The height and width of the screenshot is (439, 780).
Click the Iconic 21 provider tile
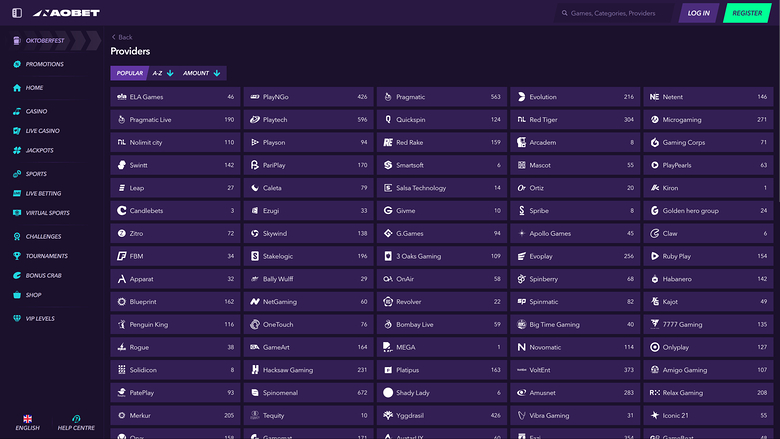[708, 416]
